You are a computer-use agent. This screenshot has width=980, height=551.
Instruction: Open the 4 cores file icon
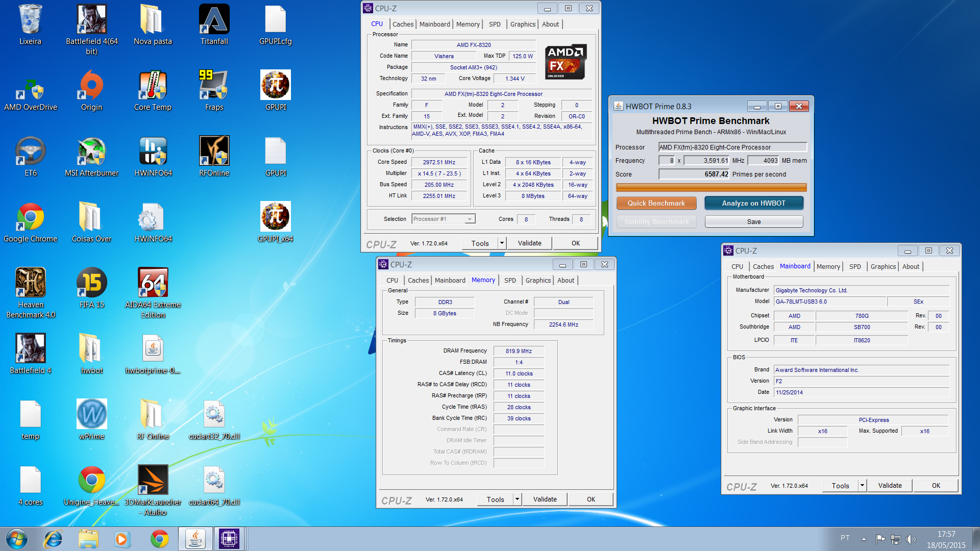pos(30,486)
